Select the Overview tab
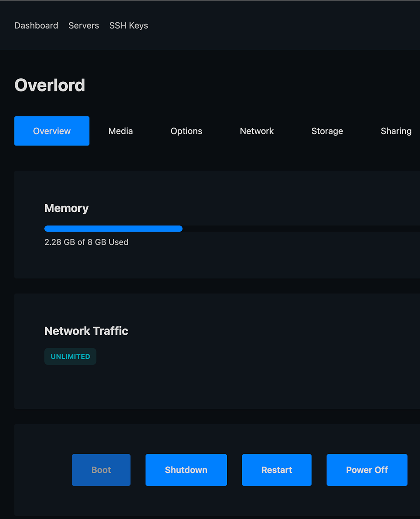The height and width of the screenshot is (519, 420). (52, 131)
